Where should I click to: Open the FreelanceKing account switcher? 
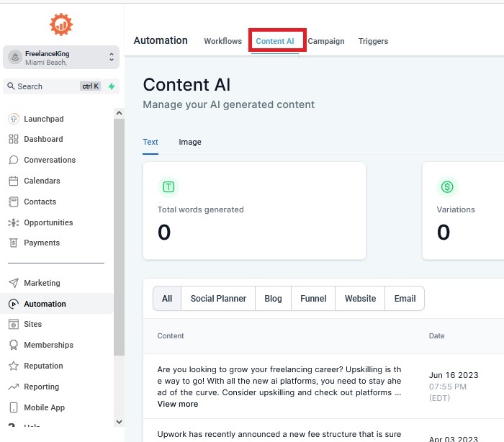click(61, 58)
